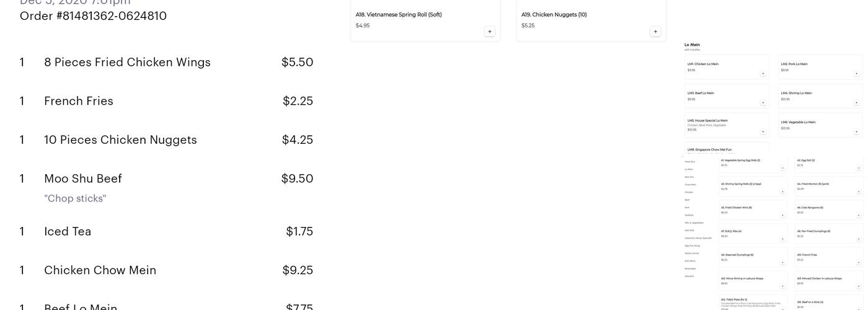This screenshot has height=310, width=868.
Task: Open A8 Pan Fried Dumplings card
Action: point(829,233)
